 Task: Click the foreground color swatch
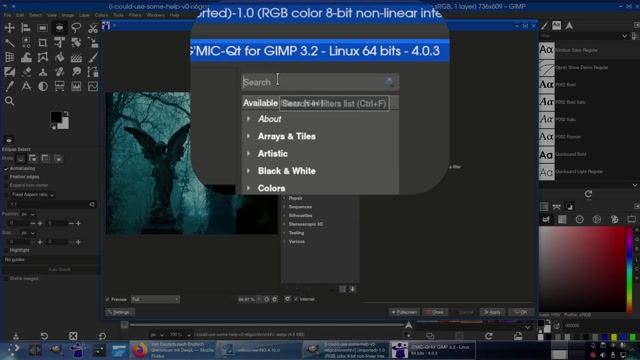click(x=56, y=117)
